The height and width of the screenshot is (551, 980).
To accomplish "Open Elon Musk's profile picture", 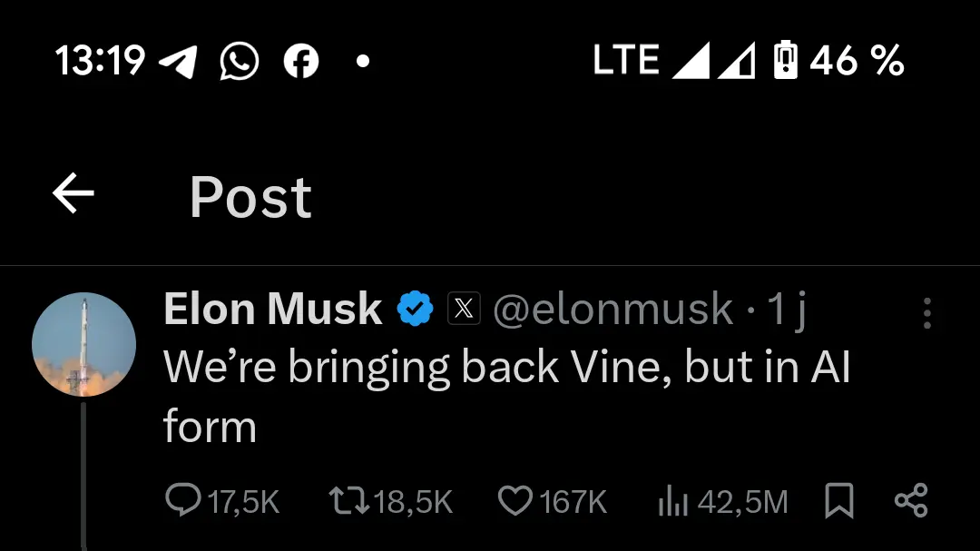I will pyautogui.click(x=83, y=345).
